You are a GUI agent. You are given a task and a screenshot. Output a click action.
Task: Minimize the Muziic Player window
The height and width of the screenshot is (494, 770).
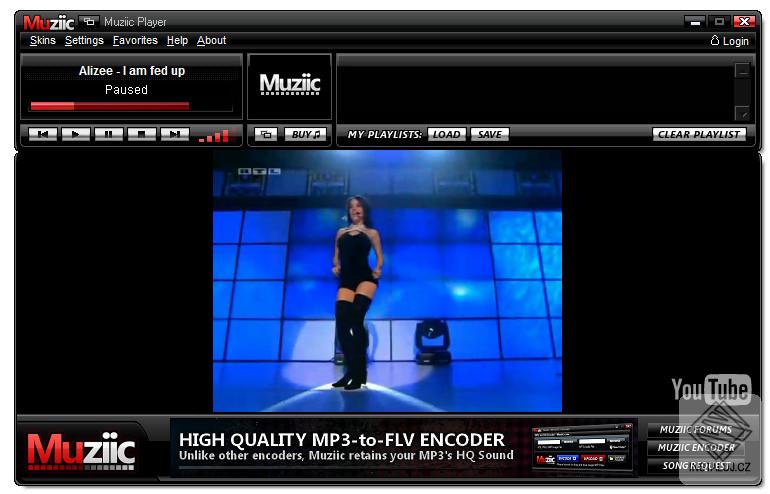694,22
